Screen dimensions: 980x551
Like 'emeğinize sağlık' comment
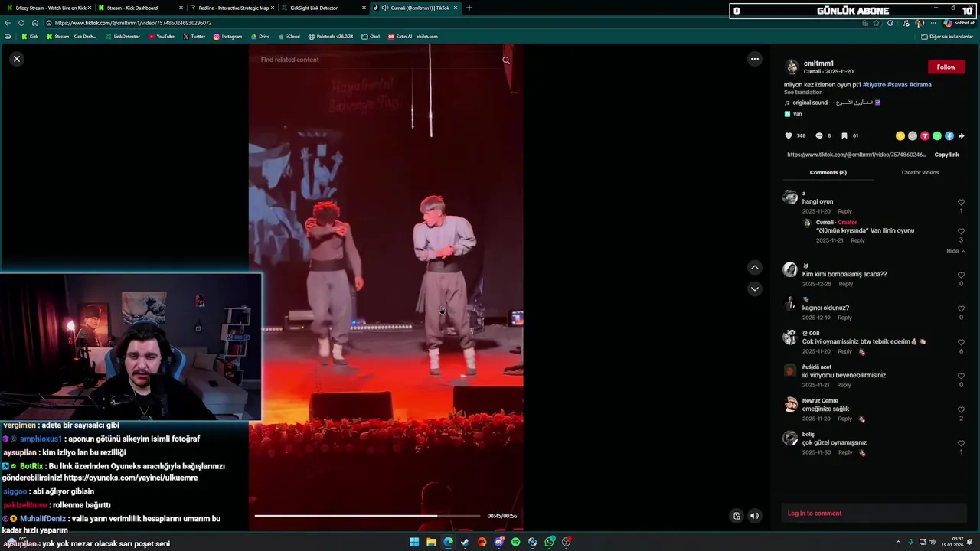(961, 409)
